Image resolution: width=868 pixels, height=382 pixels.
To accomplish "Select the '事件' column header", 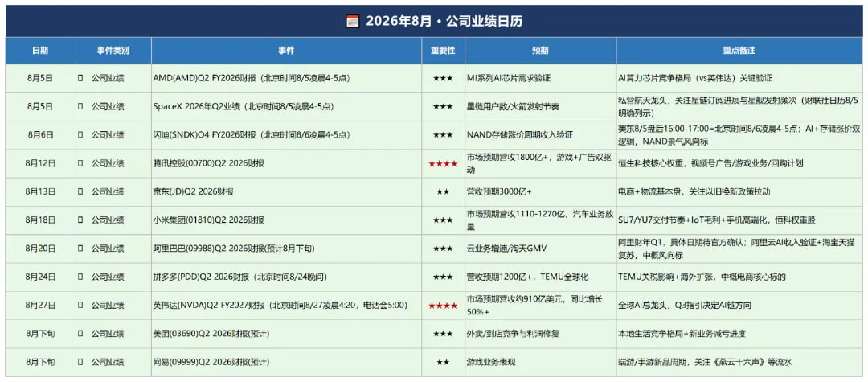I will pos(286,51).
